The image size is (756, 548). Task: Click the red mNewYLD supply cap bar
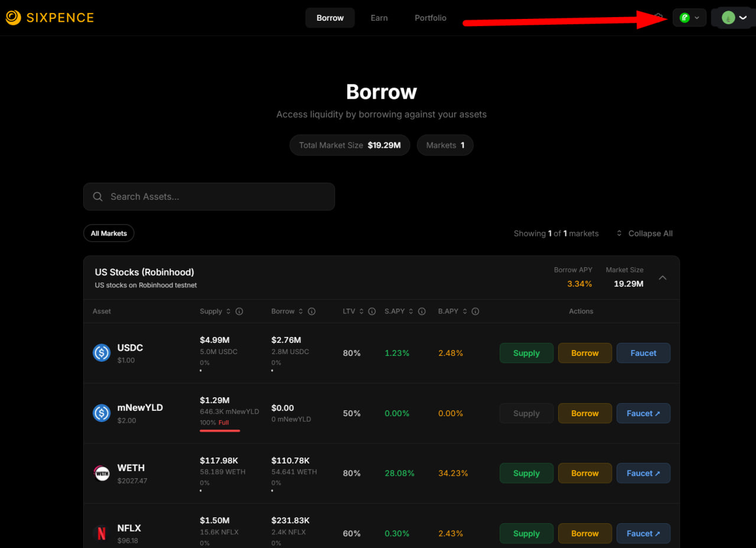[x=220, y=430]
